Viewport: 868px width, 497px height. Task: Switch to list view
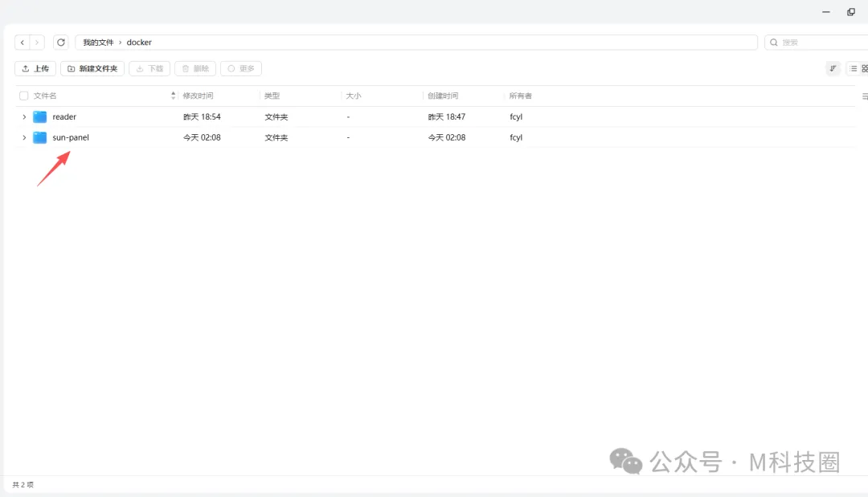tap(853, 68)
